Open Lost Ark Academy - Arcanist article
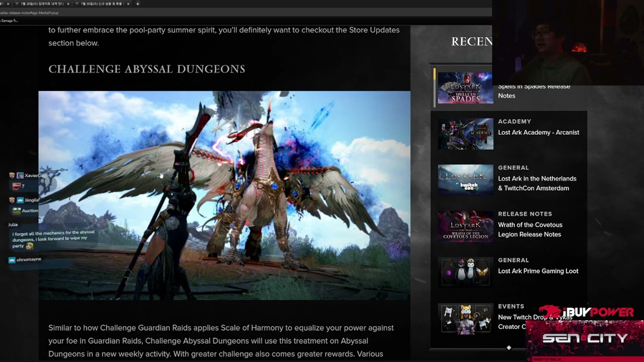644x362 pixels. pyautogui.click(x=538, y=132)
